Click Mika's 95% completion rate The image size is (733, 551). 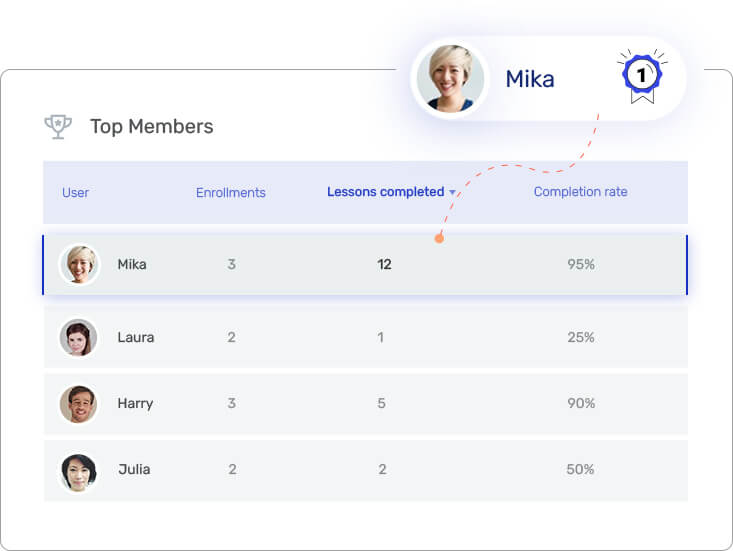pyautogui.click(x=581, y=265)
